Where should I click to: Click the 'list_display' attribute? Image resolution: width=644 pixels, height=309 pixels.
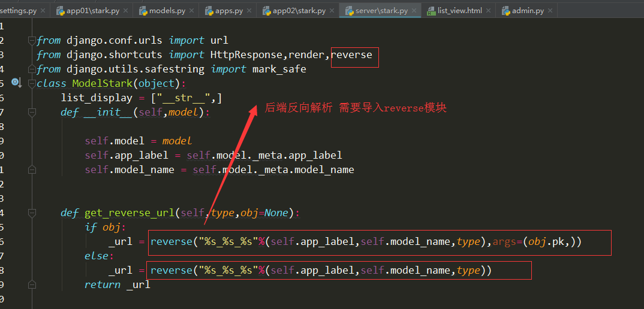97,98
